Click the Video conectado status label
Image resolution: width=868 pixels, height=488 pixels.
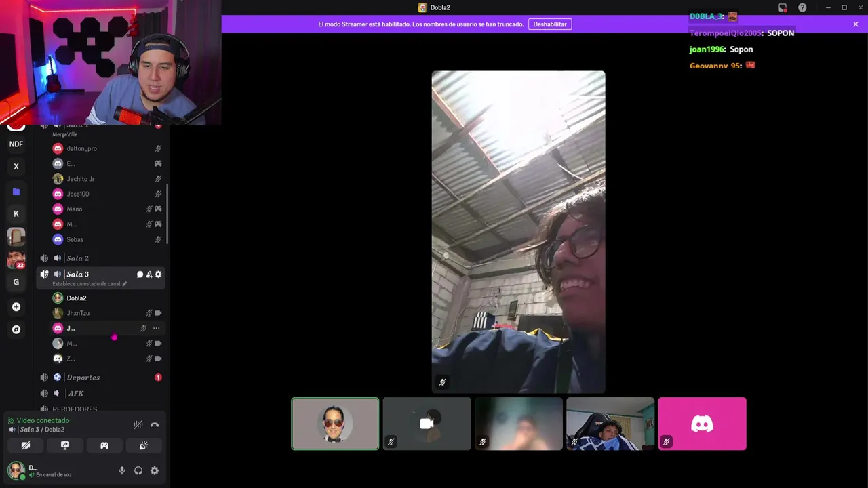tap(43, 420)
